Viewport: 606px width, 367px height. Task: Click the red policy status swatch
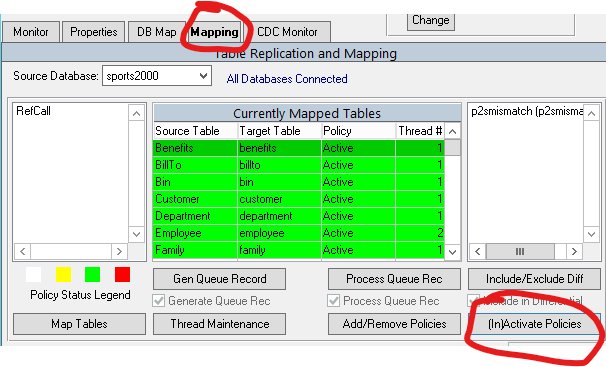coord(123,275)
